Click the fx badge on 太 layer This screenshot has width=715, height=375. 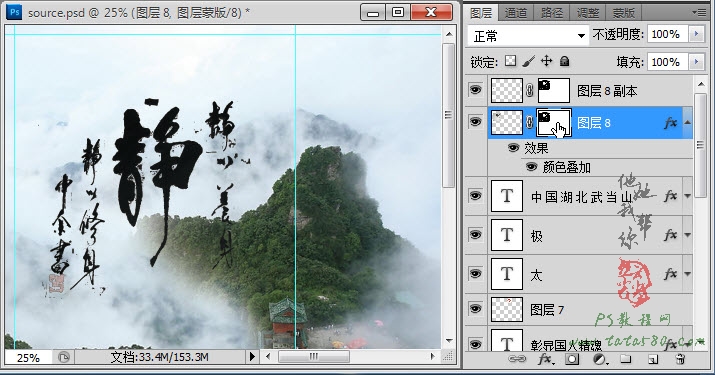(x=670, y=274)
